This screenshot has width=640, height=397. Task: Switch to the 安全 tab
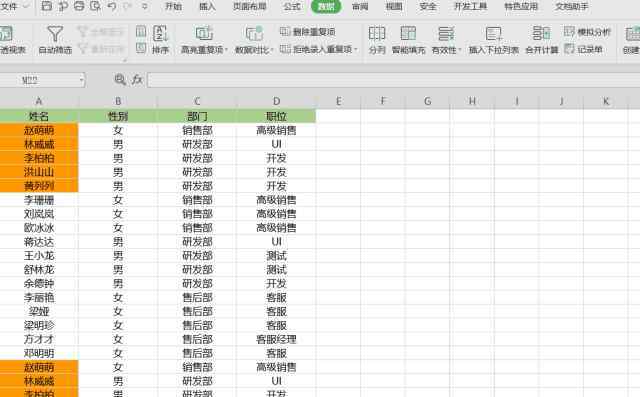(428, 7)
